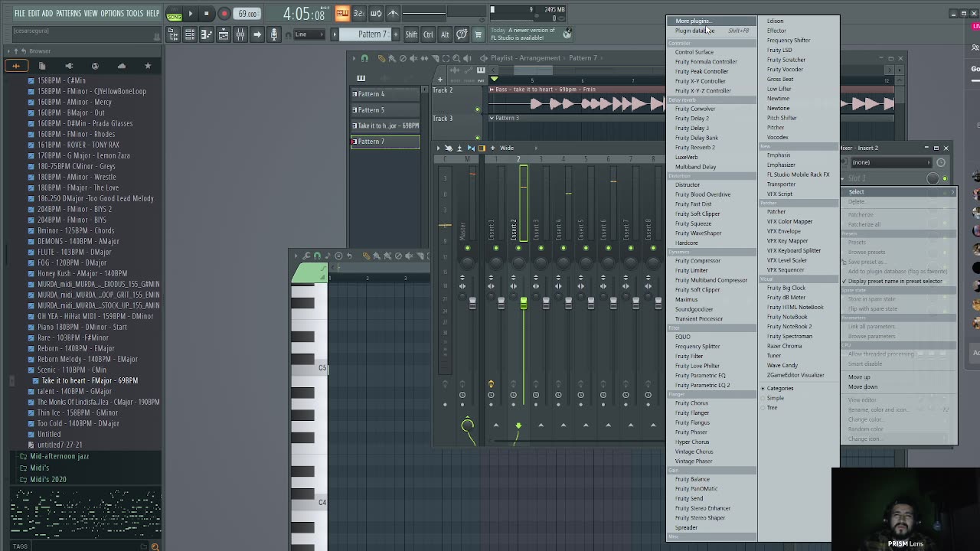The height and width of the screenshot is (551, 980).
Task: Choose Fruity Reeverb 2 from plugin list
Action: 695,148
